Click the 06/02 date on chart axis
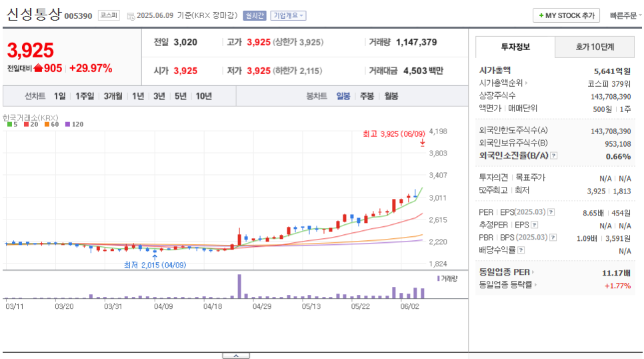Image resolution: width=644 pixels, height=359 pixels. (x=410, y=306)
